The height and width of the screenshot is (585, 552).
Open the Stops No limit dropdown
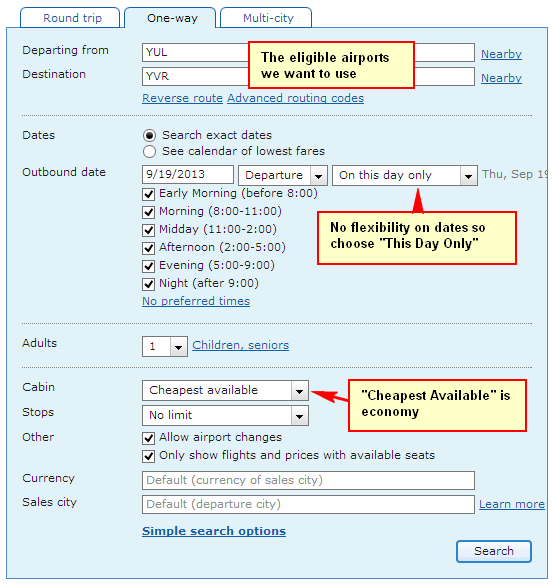[225, 416]
